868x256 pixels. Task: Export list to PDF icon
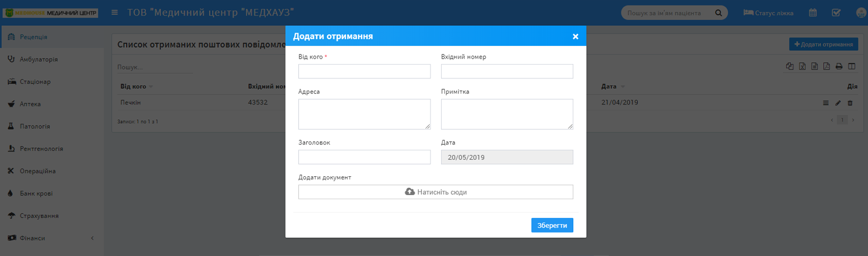[826, 66]
